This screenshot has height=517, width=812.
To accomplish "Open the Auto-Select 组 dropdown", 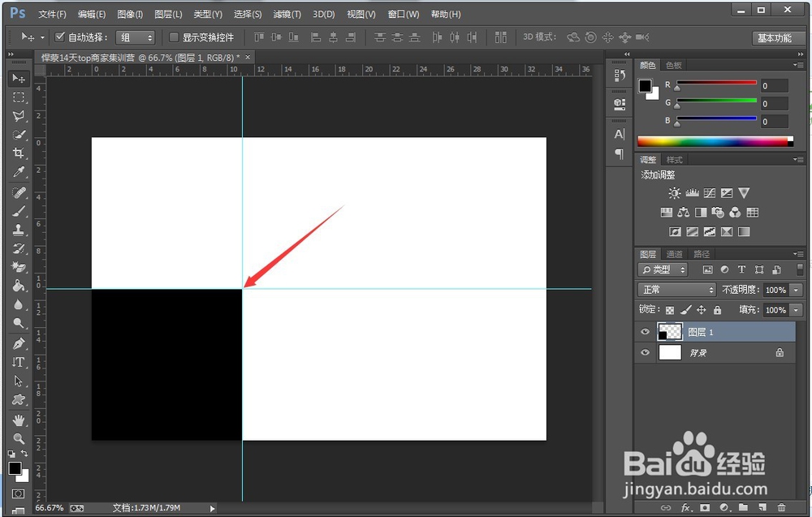I will (x=135, y=37).
